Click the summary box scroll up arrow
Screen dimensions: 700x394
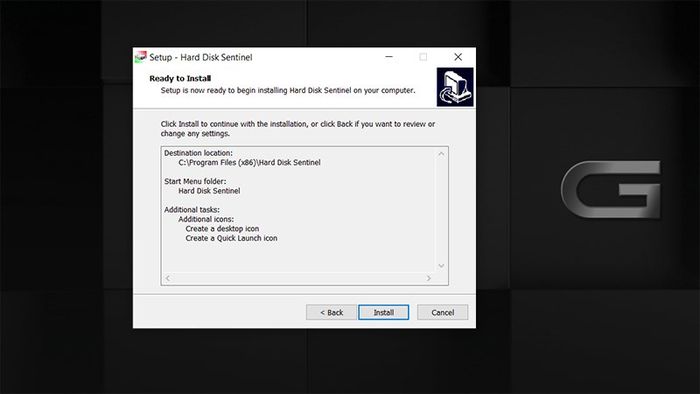click(x=441, y=154)
